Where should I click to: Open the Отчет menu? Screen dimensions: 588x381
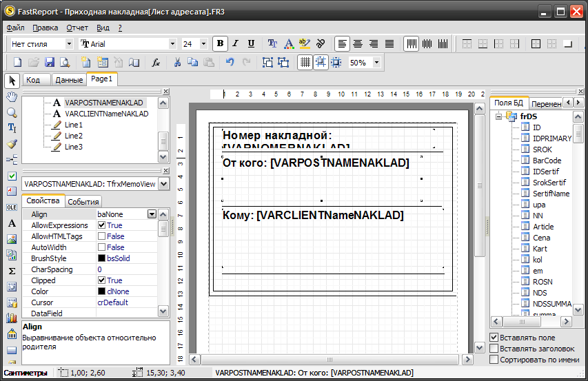point(77,28)
